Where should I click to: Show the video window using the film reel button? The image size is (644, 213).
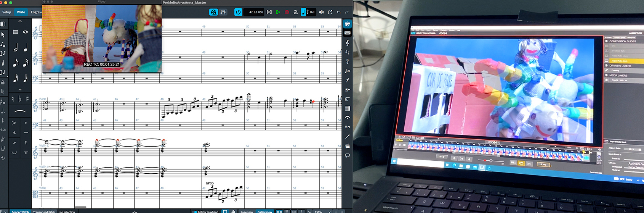[x=213, y=12]
